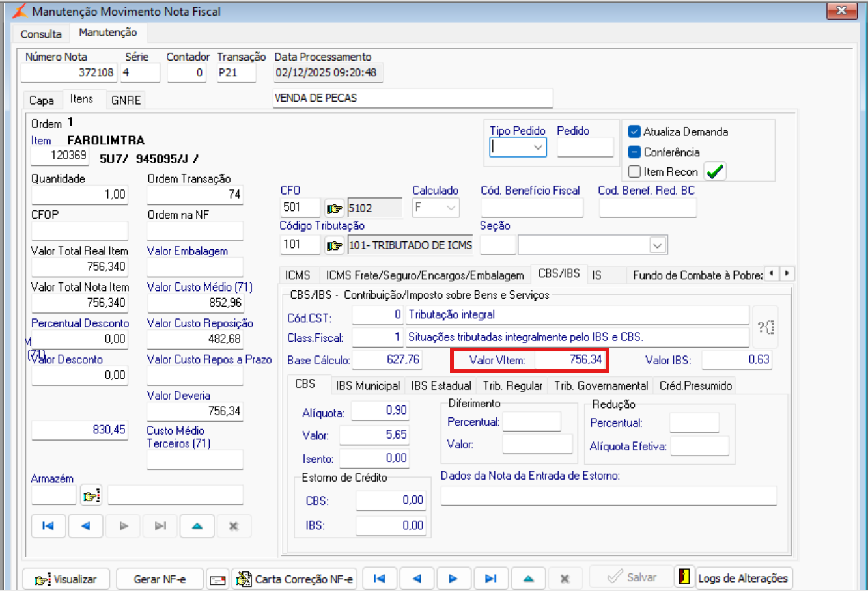
Task: Toggle the Conferência checkbox
Action: point(634,152)
